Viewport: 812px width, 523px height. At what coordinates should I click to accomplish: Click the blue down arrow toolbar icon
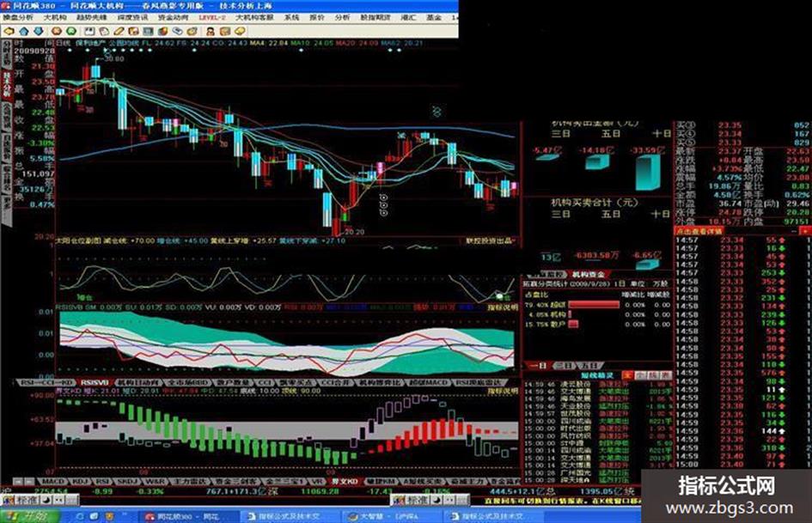coord(39,32)
